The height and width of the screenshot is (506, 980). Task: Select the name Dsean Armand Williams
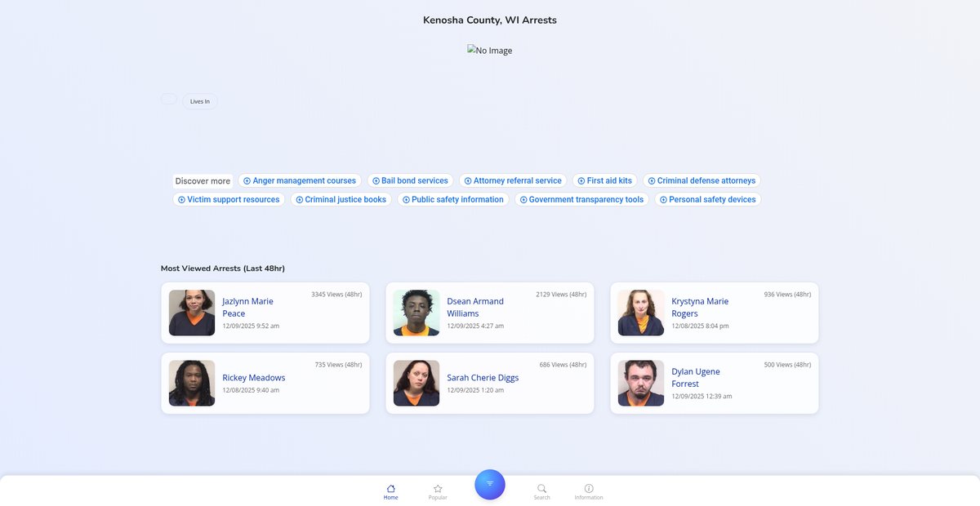(x=475, y=307)
